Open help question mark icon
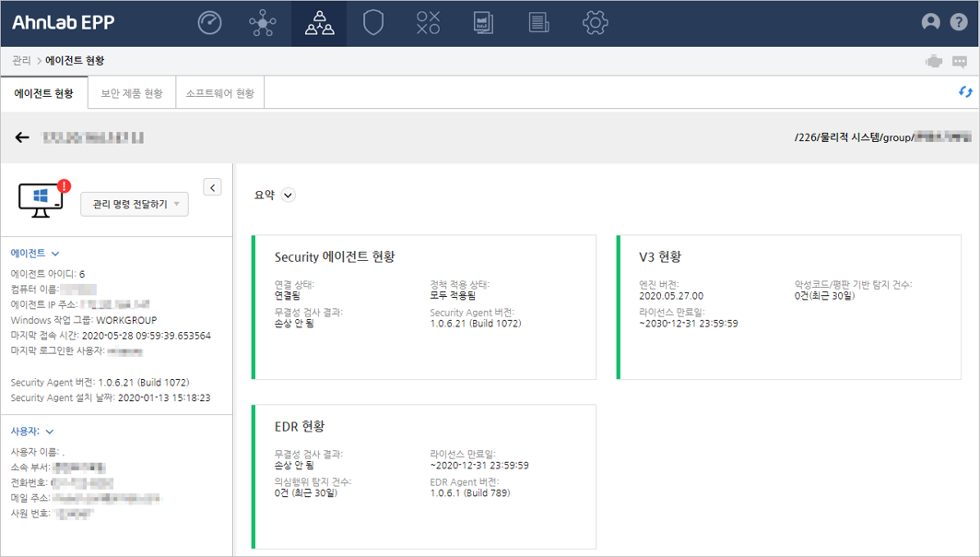Viewport: 980px width, 557px height. 958,23
